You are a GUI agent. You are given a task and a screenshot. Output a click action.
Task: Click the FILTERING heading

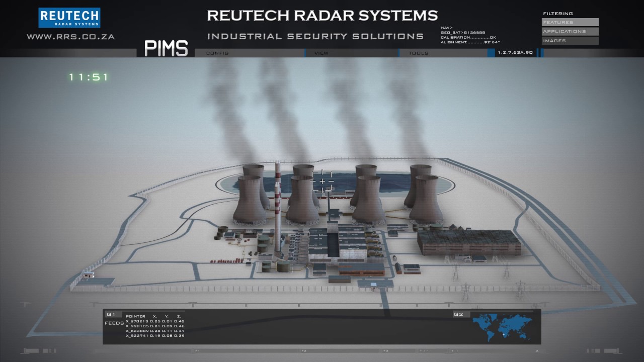pos(558,14)
